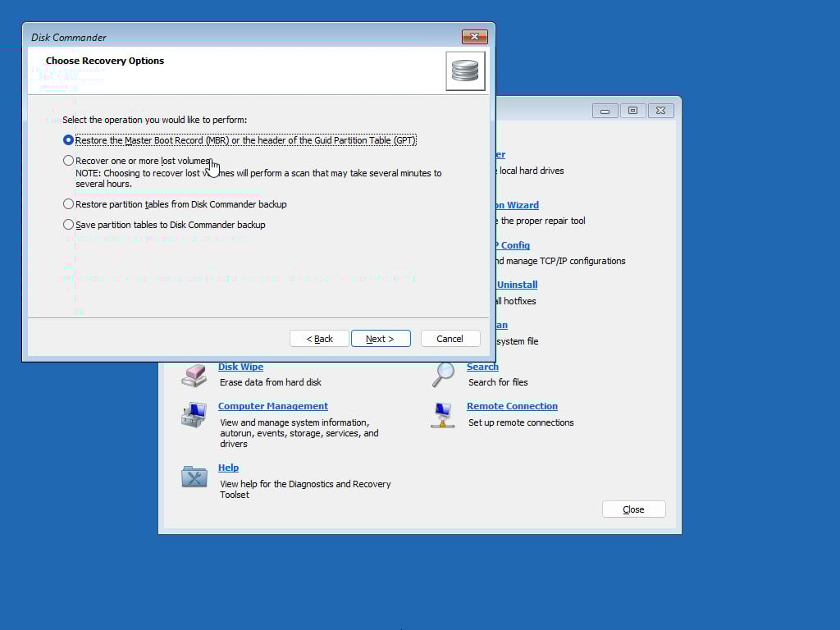840x630 pixels.
Task: Close the Disk Commander dialog window
Action: tap(475, 37)
